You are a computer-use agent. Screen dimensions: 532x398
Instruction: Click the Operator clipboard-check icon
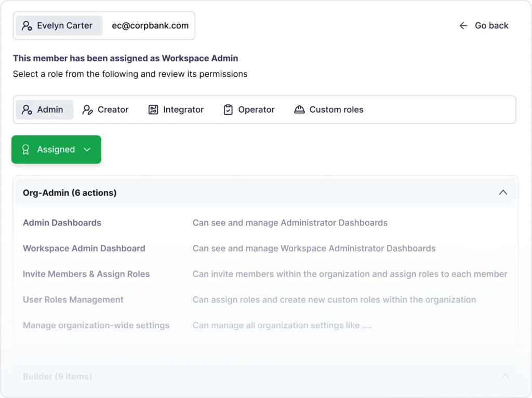click(x=228, y=109)
